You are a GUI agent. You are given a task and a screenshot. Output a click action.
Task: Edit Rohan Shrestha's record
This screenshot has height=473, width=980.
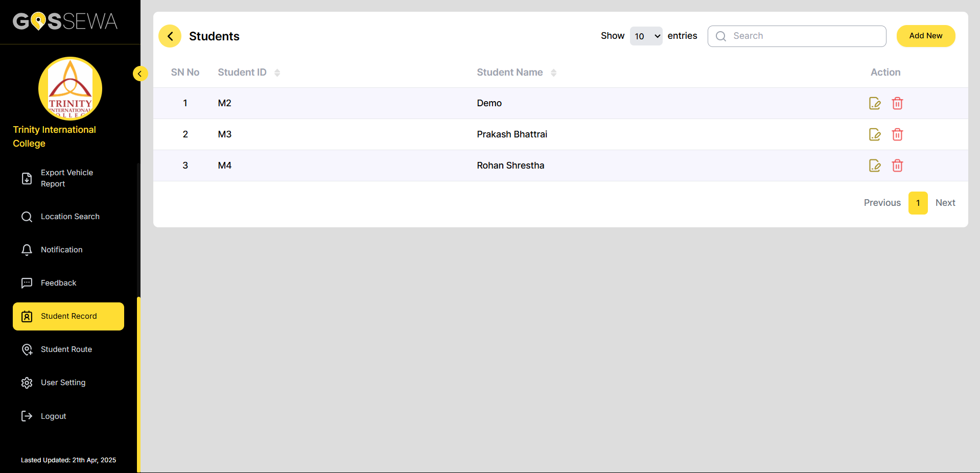[x=875, y=165]
